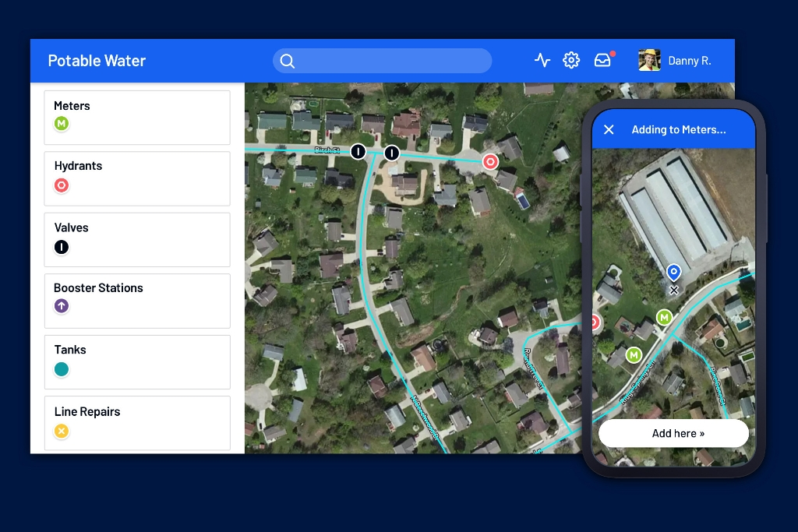Select the black Valves icon
798x532 pixels.
[62, 247]
